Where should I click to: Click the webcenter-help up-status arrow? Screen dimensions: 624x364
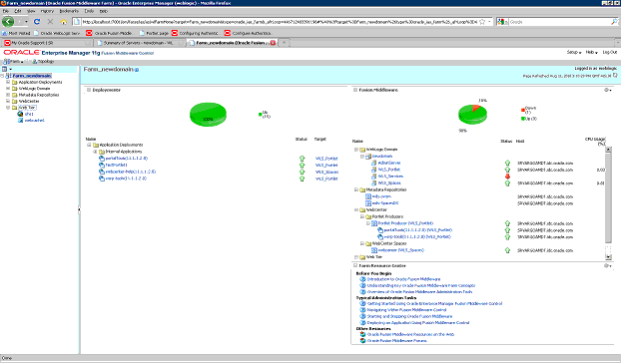[303, 173]
